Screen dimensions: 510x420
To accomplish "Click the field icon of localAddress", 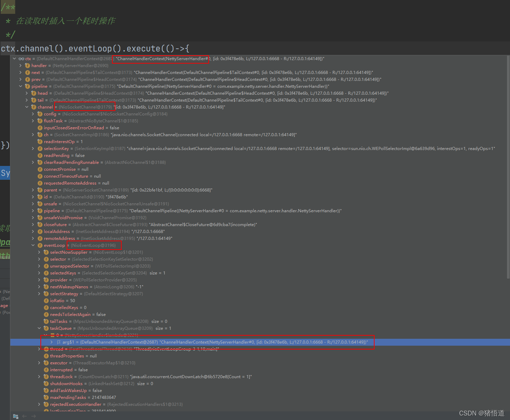I will [40, 232].
